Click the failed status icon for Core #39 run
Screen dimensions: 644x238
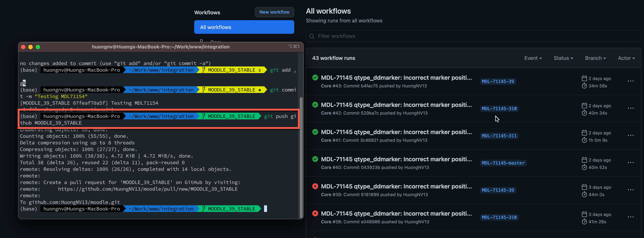point(315,186)
